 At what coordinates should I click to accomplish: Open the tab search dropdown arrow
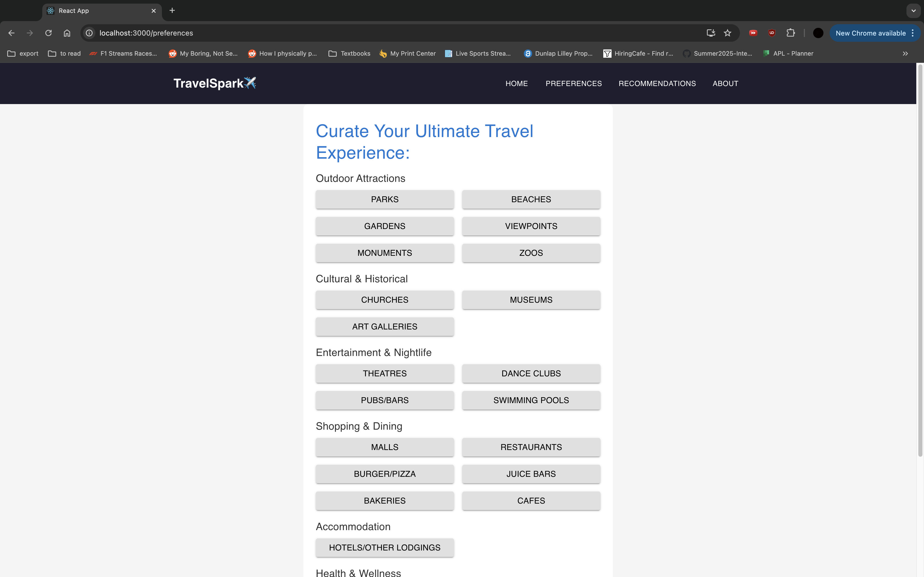913,11
